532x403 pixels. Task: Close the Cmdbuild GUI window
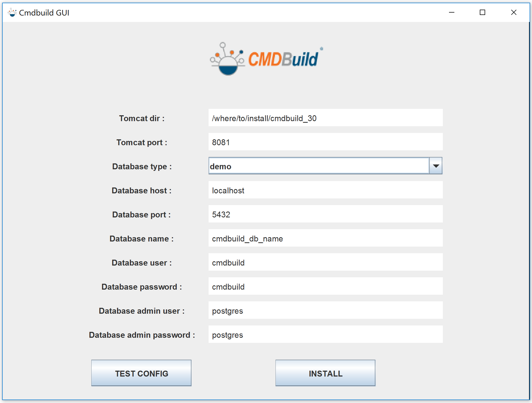point(514,12)
